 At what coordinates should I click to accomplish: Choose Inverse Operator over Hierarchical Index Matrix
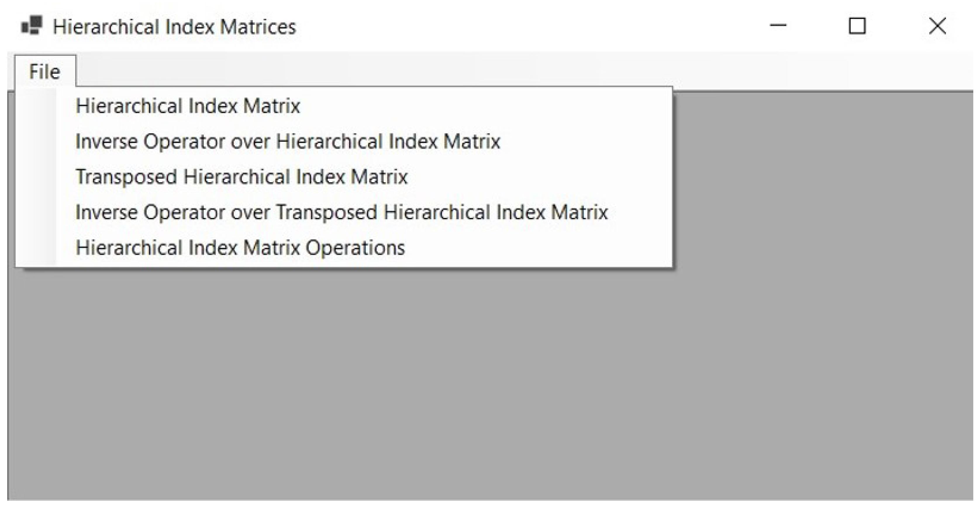[288, 141]
